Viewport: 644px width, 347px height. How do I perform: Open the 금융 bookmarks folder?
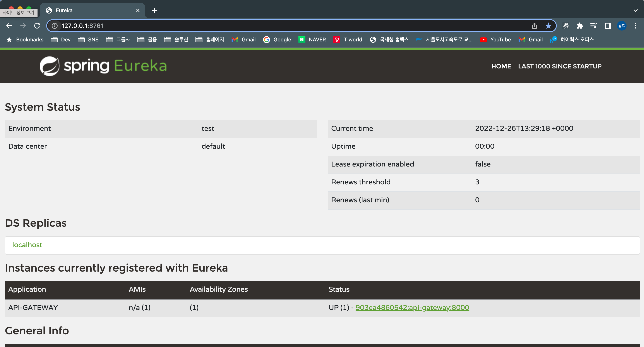147,39
